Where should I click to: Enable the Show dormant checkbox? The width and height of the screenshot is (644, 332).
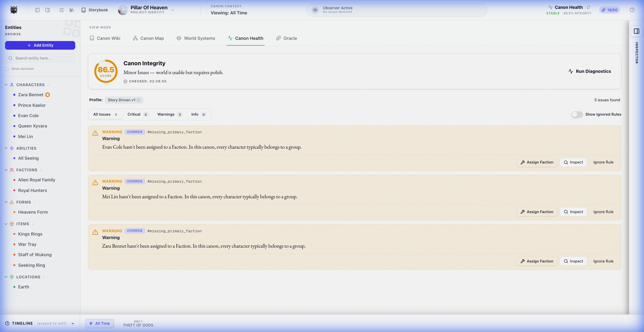7,69
